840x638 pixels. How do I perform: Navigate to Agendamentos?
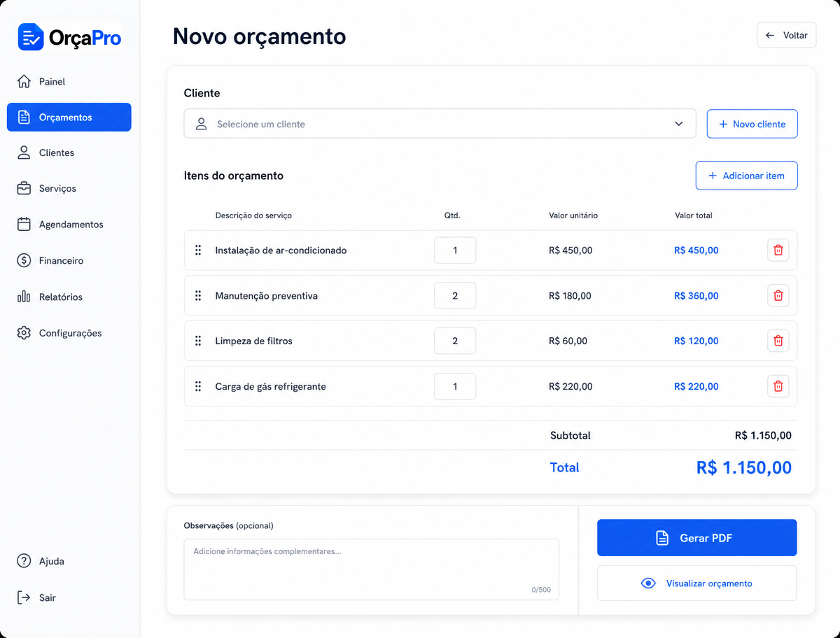[x=69, y=225]
